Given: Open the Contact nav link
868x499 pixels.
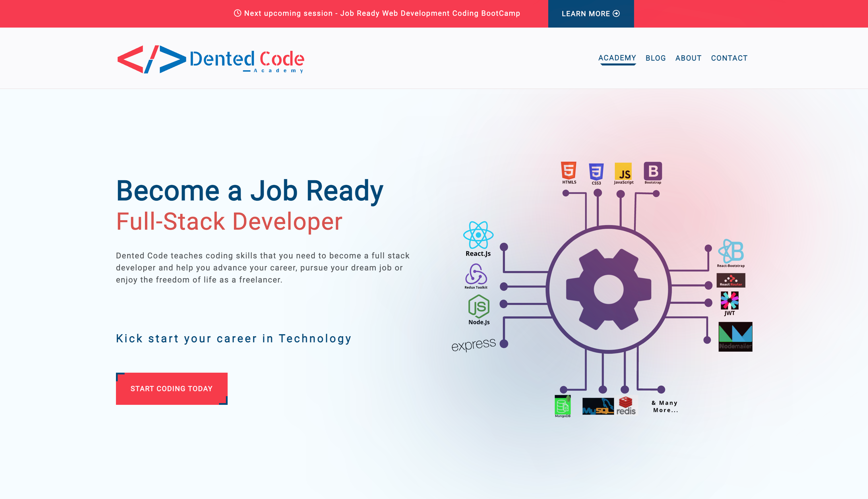Looking at the screenshot, I should pyautogui.click(x=729, y=58).
